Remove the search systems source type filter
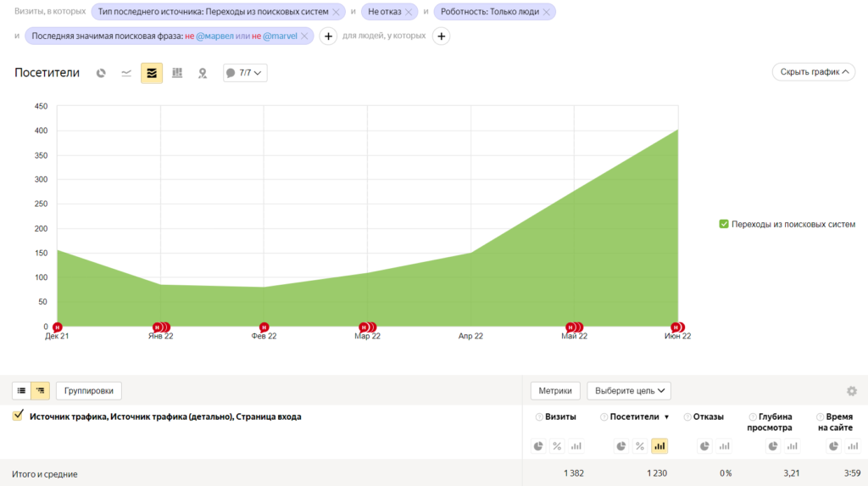Viewport: 868px width, 486px height. click(x=336, y=12)
